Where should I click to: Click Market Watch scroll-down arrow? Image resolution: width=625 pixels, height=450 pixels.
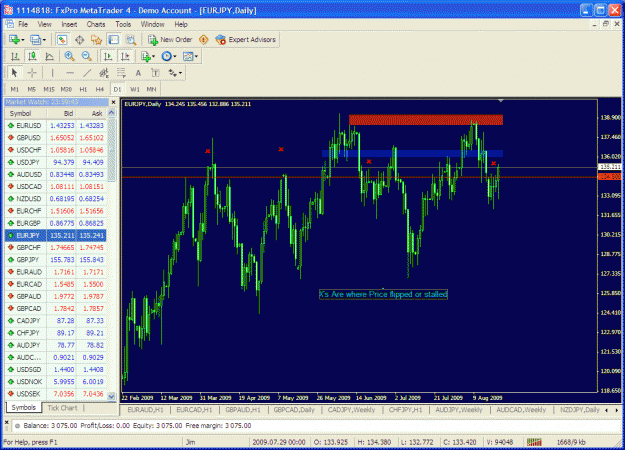tap(112, 396)
